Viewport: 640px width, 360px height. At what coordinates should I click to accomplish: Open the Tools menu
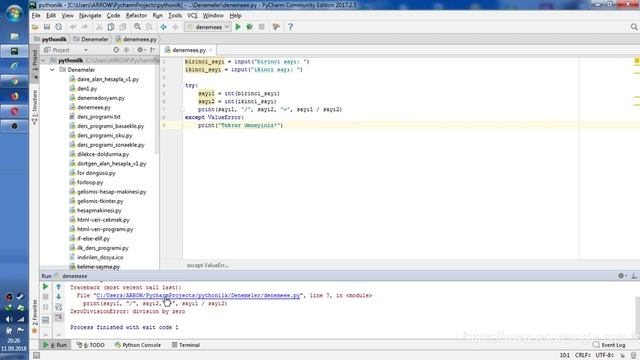pyautogui.click(x=175, y=16)
